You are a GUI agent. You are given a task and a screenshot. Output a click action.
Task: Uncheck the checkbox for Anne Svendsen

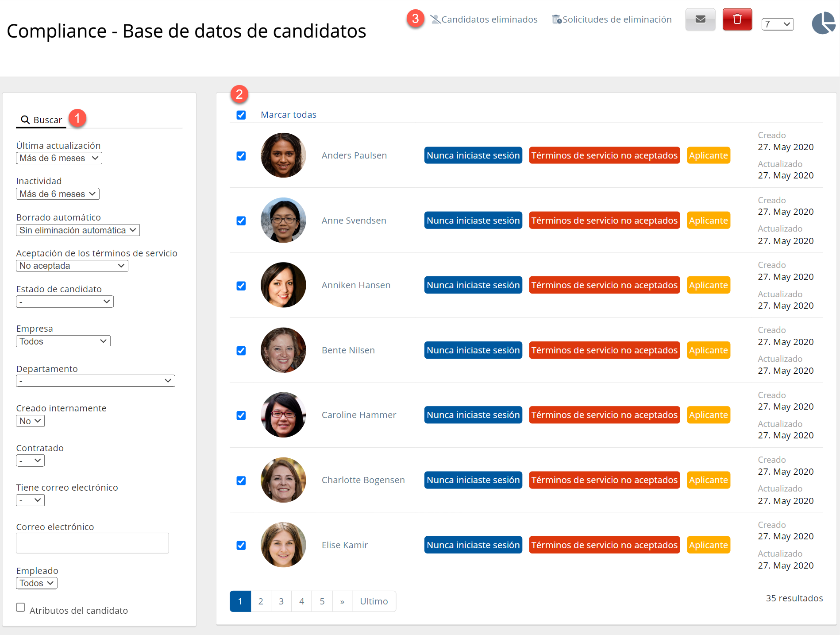pyautogui.click(x=241, y=221)
